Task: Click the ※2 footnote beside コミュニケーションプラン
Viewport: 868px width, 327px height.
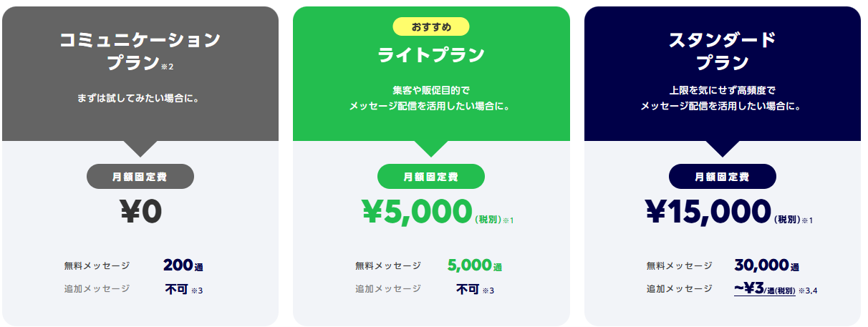Action: (168, 67)
